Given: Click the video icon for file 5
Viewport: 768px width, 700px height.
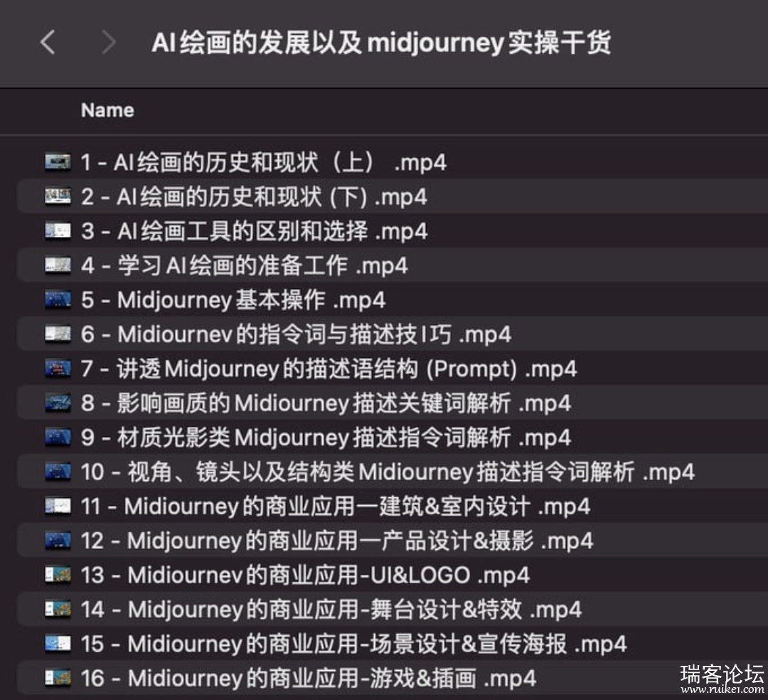Looking at the screenshot, I should 58,299.
